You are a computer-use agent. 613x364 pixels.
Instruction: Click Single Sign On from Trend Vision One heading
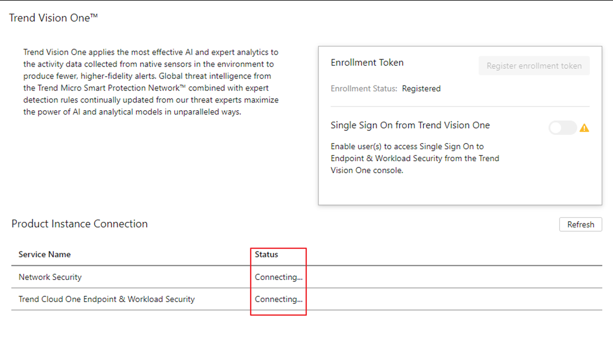point(410,125)
